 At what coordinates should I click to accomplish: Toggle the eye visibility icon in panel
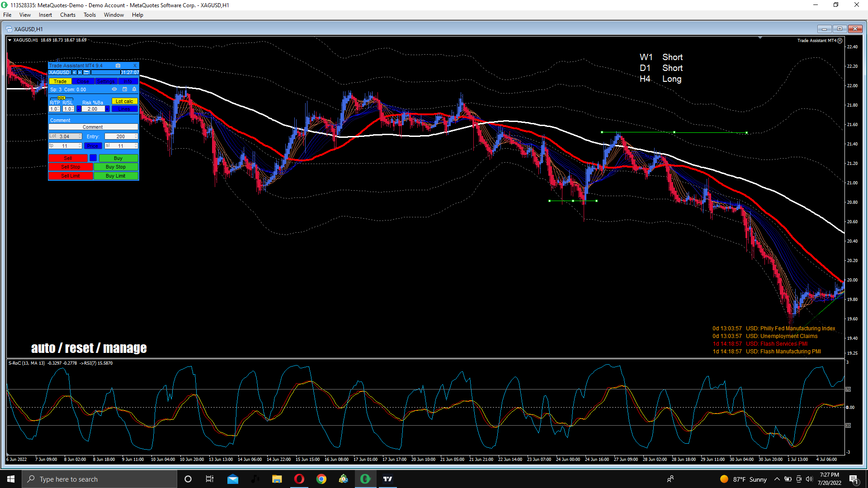pos(114,89)
